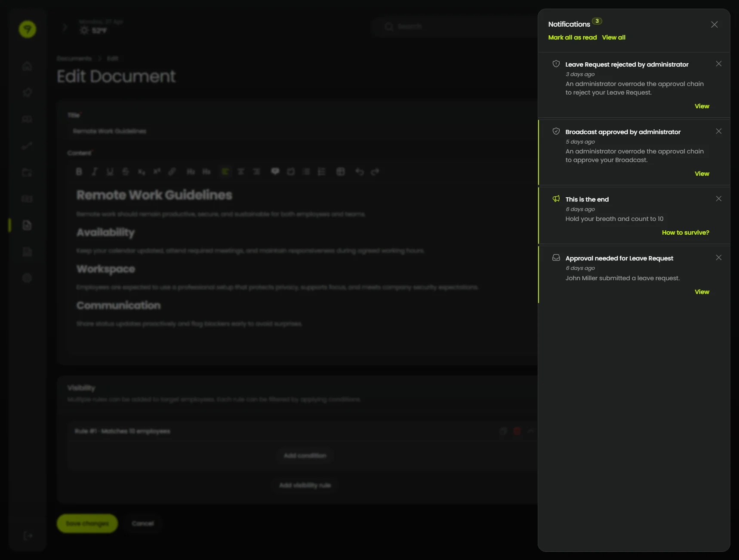Insert a table into the document

(340, 171)
